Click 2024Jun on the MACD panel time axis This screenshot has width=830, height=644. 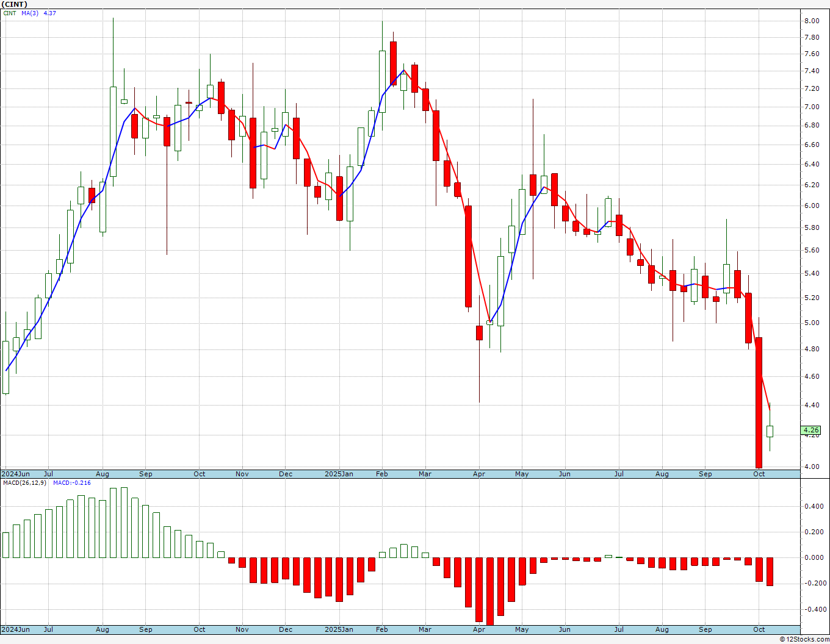(15, 629)
